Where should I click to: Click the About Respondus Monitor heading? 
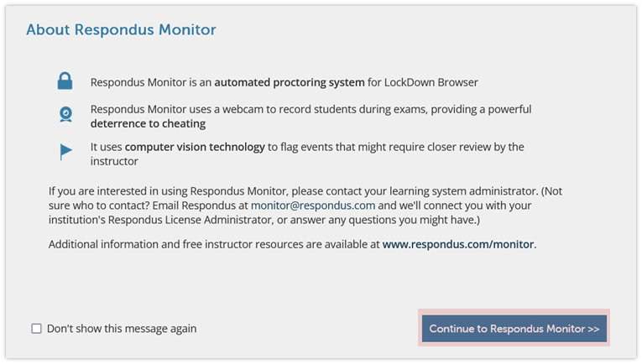(121, 30)
